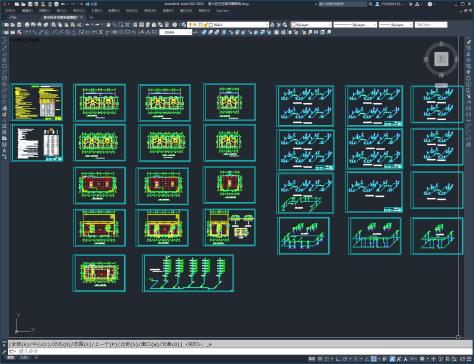Open the Properties palette from the standard toolbar

(x=135, y=25)
